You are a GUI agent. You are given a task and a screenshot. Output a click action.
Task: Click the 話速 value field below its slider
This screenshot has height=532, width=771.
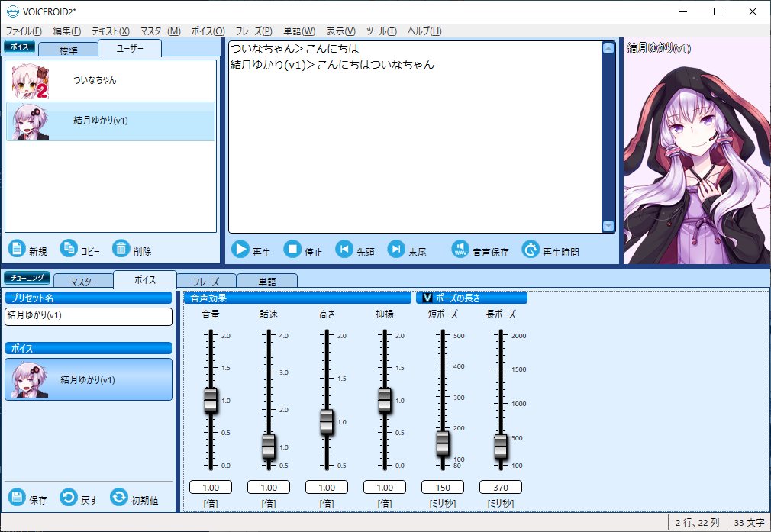click(269, 487)
